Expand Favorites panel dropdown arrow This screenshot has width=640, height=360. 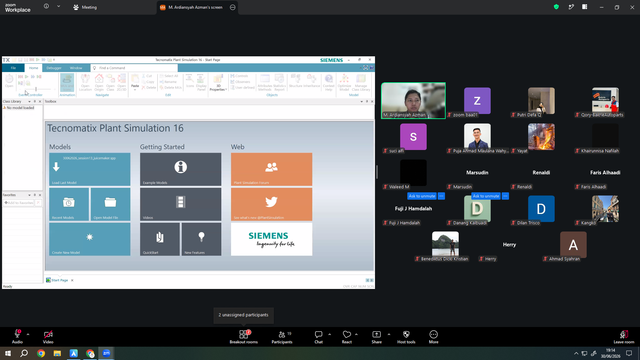point(29,195)
